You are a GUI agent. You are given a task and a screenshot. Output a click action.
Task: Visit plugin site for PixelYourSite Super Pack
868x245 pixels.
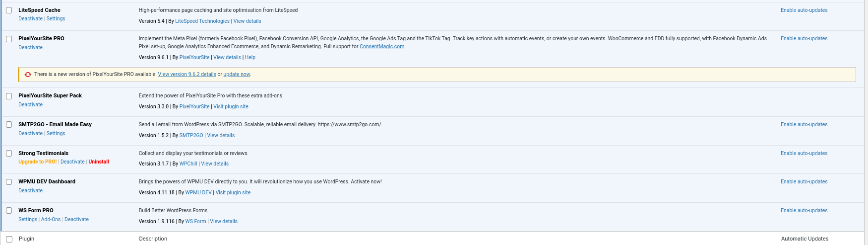click(231, 107)
